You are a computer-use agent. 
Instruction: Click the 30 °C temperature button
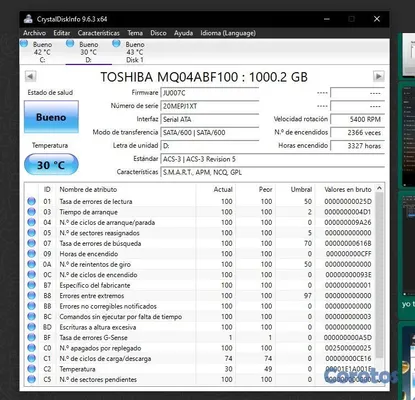click(x=51, y=165)
